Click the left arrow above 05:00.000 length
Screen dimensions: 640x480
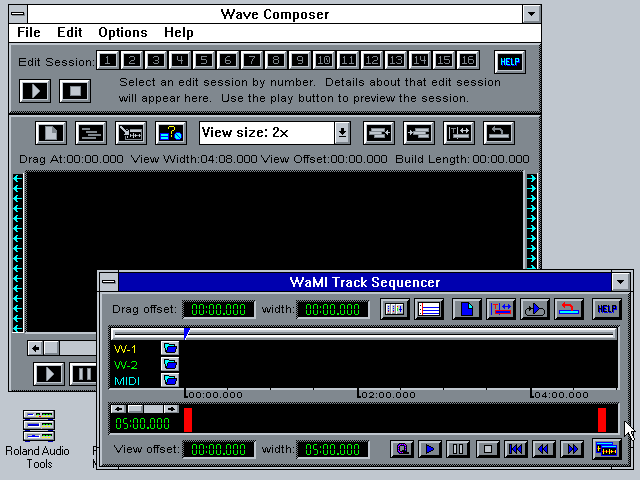(x=118, y=409)
